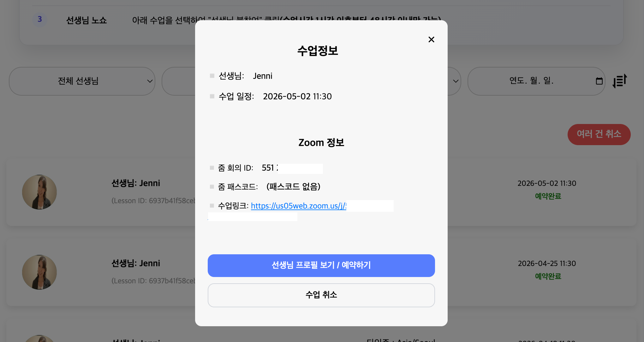
Task: Open the partially hidden dropdown beside 전체 선생님
Action: click(178, 81)
